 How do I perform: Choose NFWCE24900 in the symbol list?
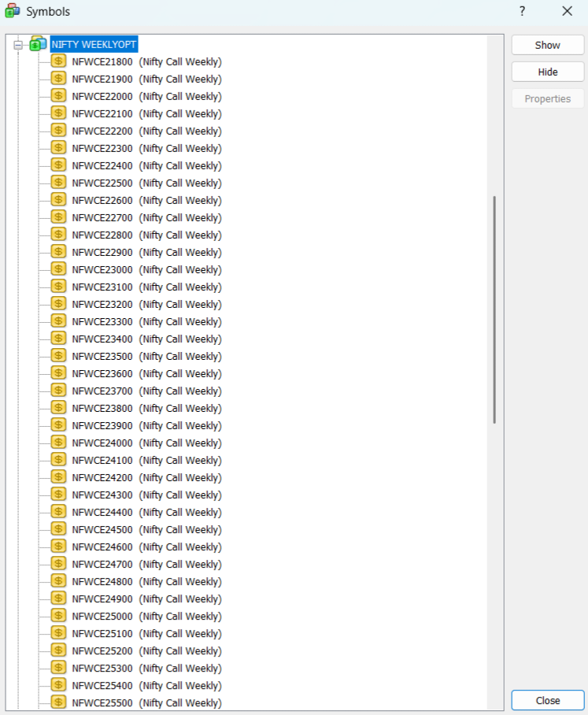coord(146,598)
